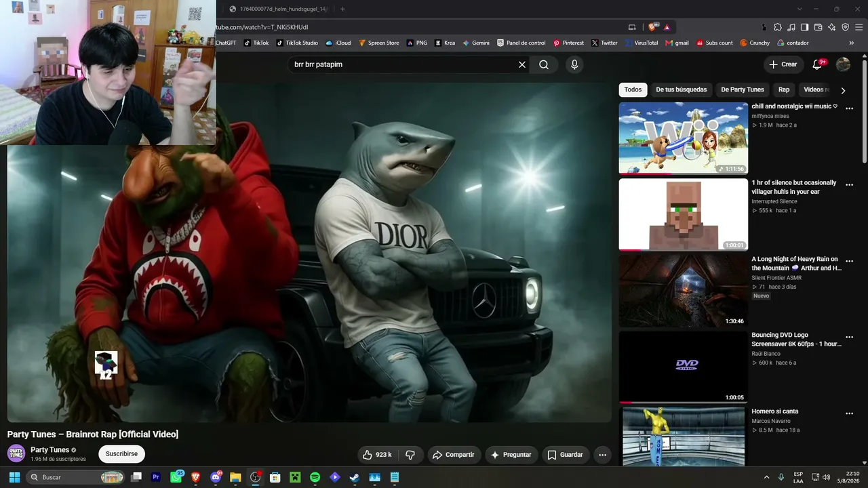Open Premiere Pro from the taskbar
This screenshot has width=868, height=488.
click(157, 477)
